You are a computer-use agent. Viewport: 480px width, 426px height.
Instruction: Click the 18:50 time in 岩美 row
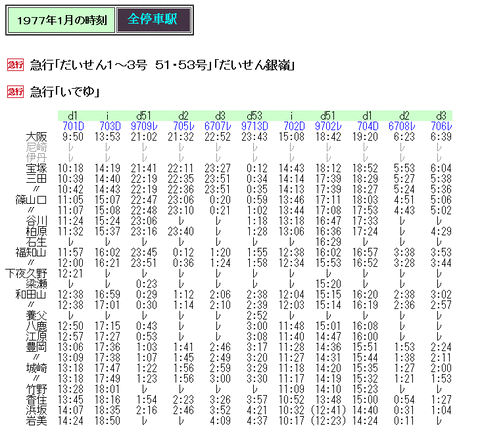(107, 421)
